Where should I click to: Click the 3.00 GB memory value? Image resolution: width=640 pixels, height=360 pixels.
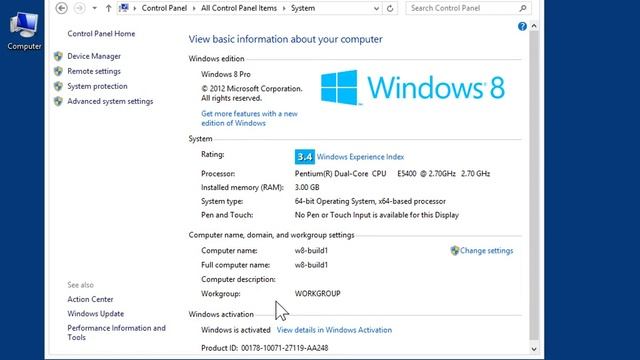307,187
